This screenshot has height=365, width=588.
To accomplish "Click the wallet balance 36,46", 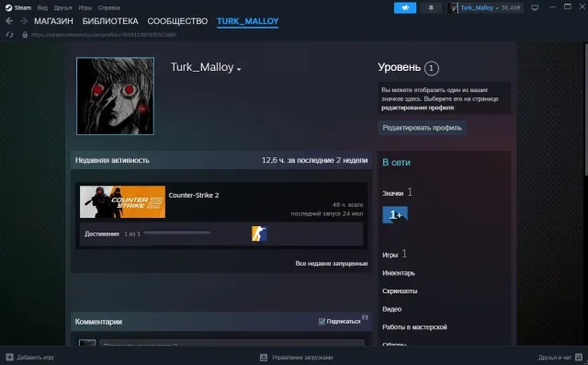I will tap(511, 7).
